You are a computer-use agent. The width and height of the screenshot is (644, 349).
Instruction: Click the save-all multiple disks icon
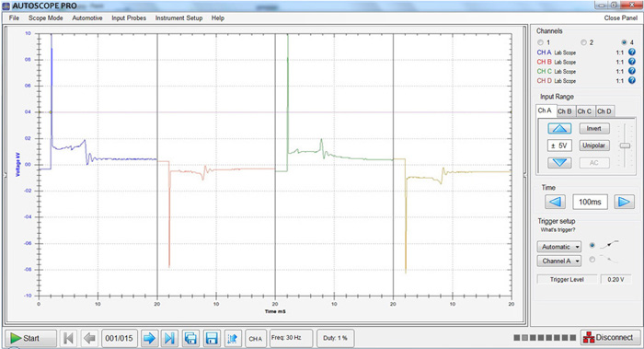point(190,338)
